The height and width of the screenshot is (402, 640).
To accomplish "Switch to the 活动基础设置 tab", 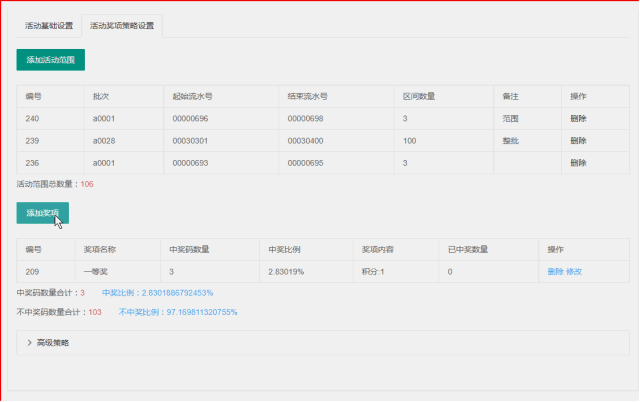I will [49, 25].
